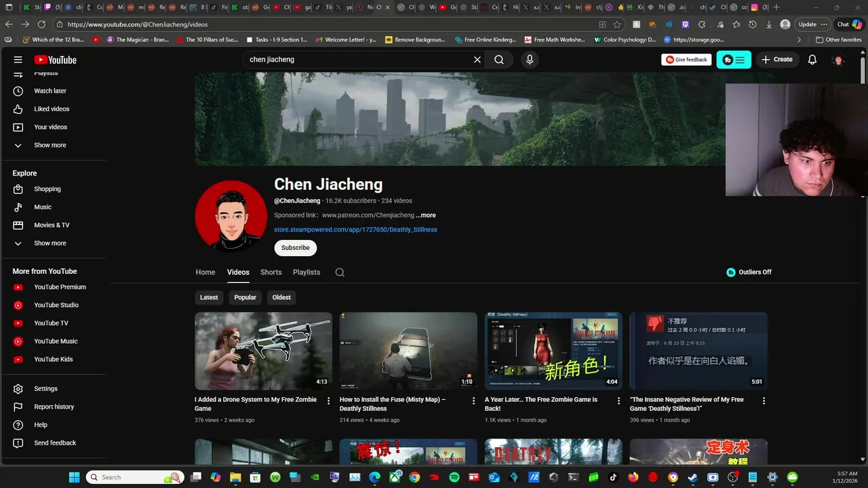The image size is (868, 488).
Task: Open the Copilot Chat button
Action: pos(850,24)
